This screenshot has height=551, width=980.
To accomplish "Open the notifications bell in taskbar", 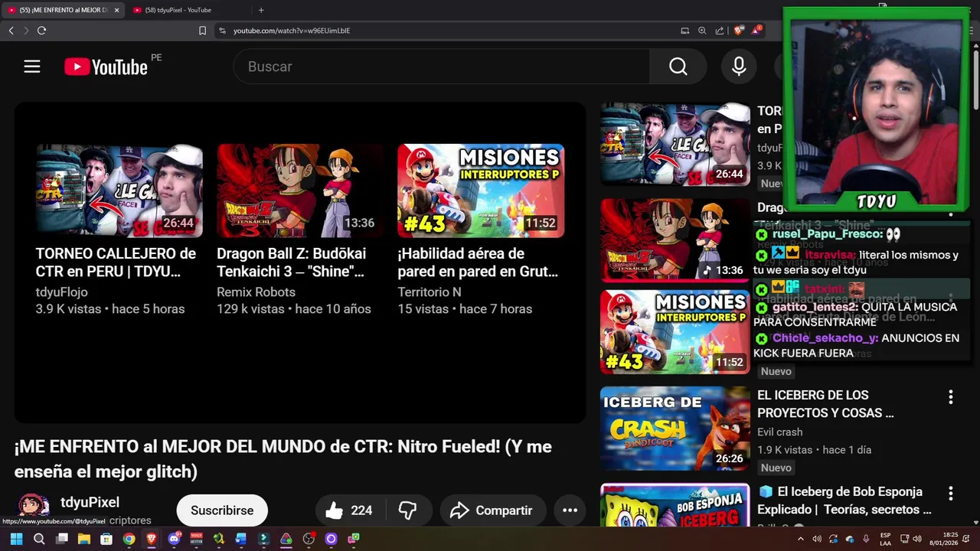I will click(965, 539).
